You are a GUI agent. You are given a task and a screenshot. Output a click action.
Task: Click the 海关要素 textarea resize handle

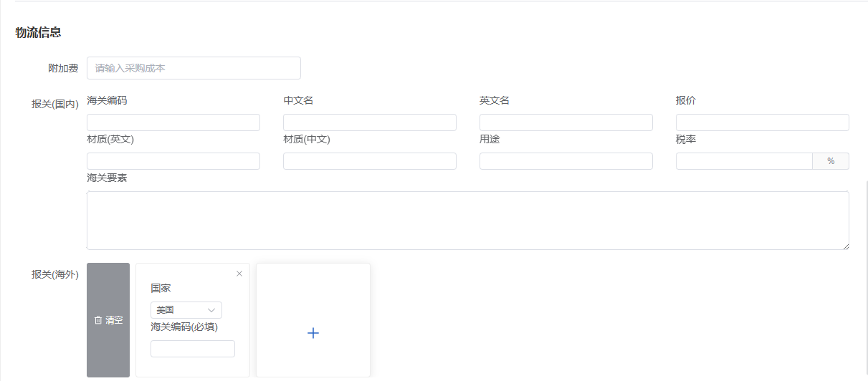[846, 246]
